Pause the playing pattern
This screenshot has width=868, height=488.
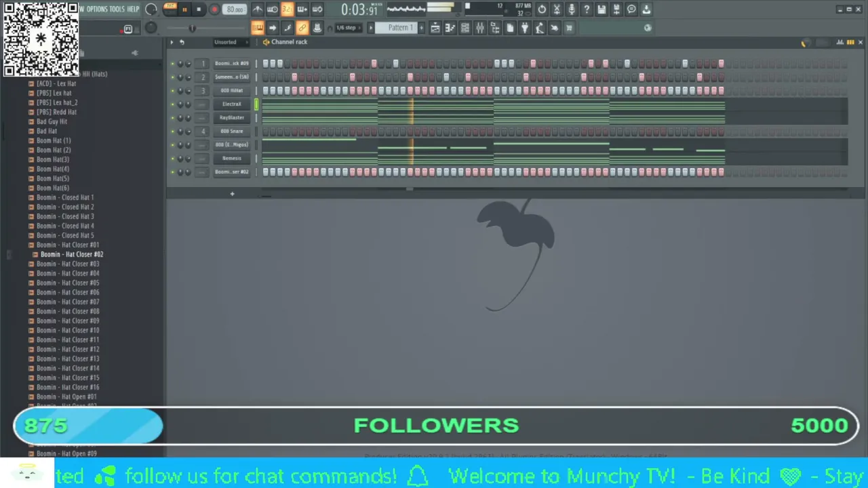[184, 9]
